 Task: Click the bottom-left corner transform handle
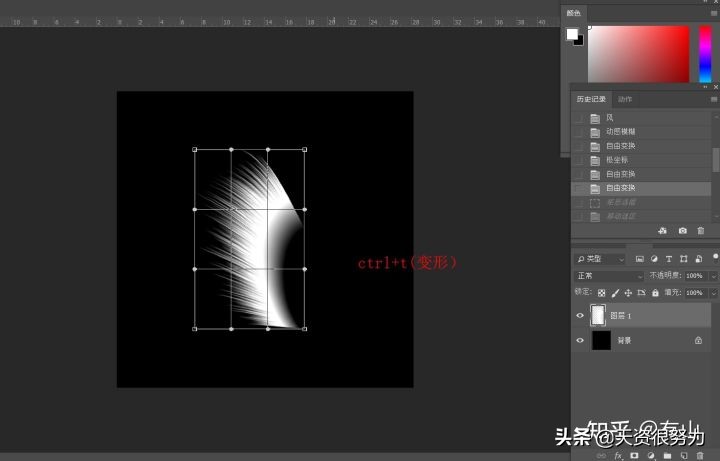(195, 329)
